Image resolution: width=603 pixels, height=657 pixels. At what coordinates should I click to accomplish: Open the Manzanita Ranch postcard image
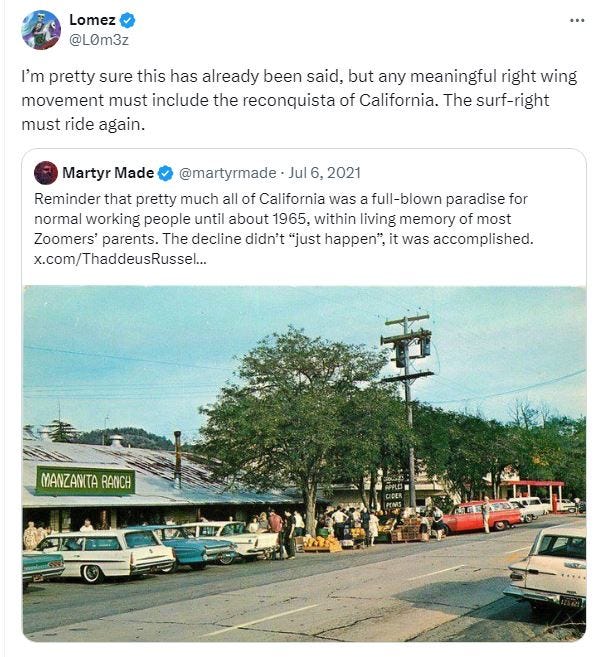click(x=304, y=463)
